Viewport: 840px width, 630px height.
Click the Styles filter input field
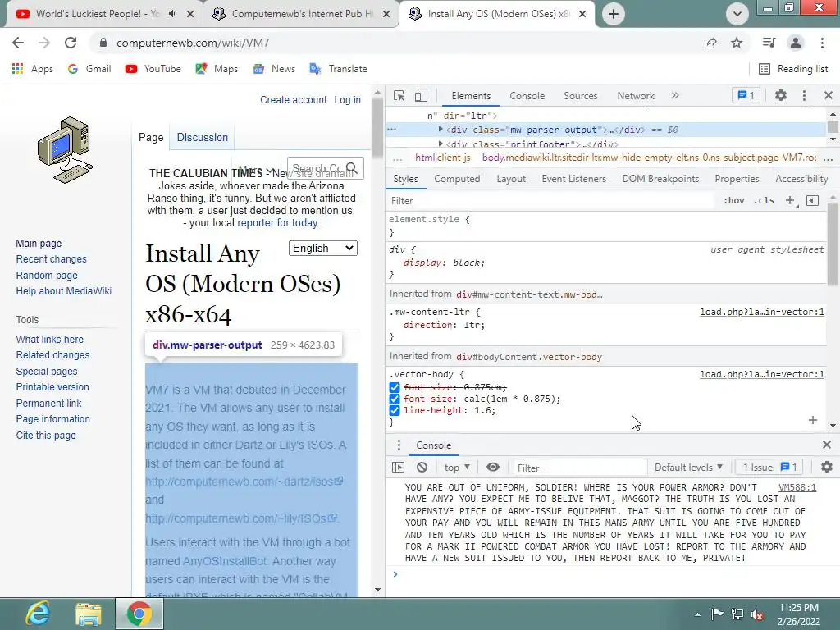[550, 200]
